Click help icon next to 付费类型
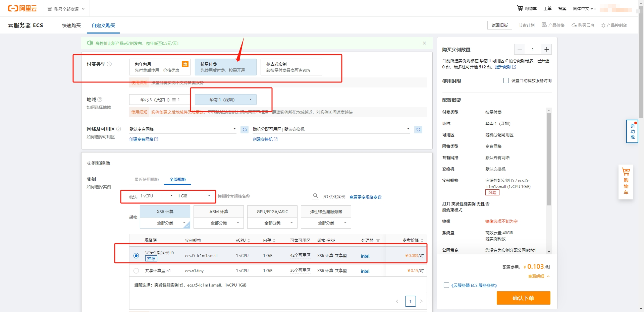 tap(109, 64)
